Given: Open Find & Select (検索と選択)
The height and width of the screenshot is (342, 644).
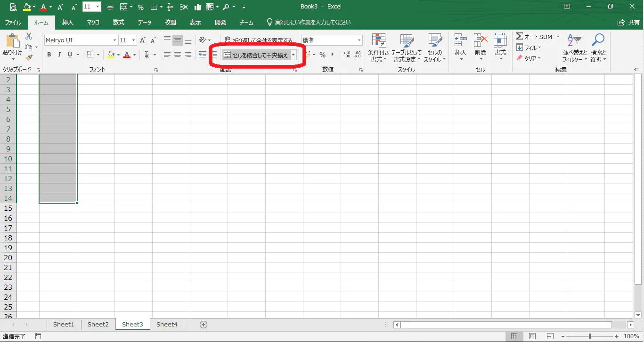Looking at the screenshot, I should (598, 48).
